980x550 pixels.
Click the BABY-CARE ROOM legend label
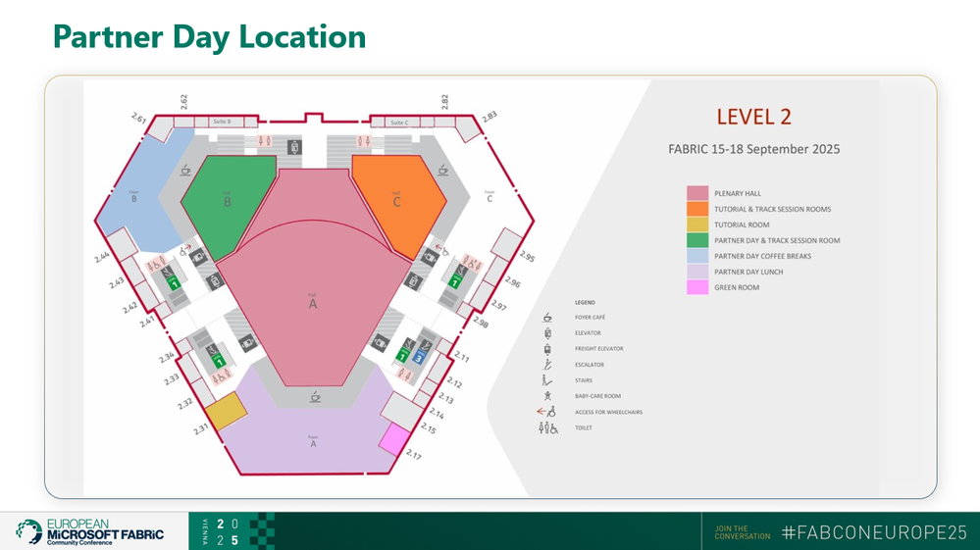coord(598,396)
